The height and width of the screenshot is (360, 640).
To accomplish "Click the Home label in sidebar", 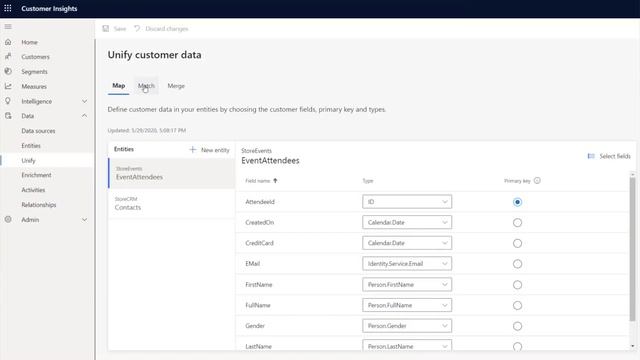I will pyautogui.click(x=29, y=42).
